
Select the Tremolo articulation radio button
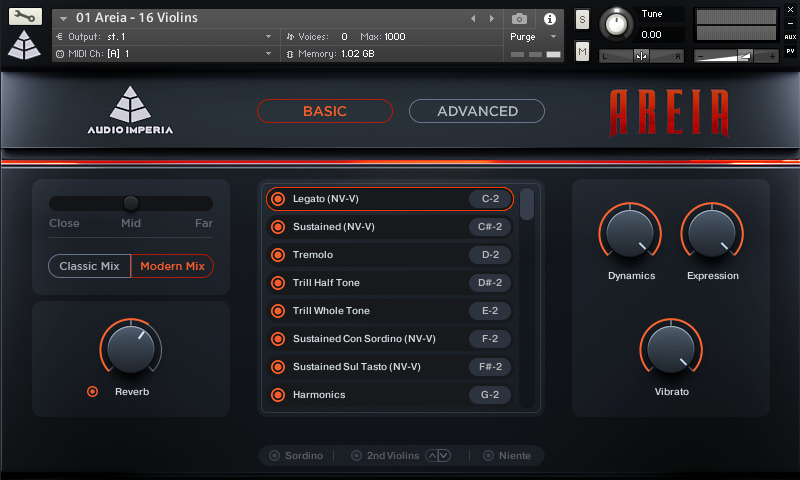click(x=278, y=255)
